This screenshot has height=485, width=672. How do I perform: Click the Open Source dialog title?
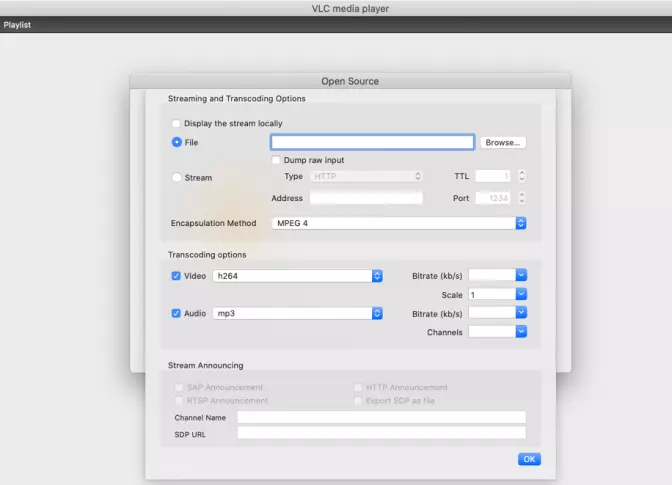tap(350, 81)
